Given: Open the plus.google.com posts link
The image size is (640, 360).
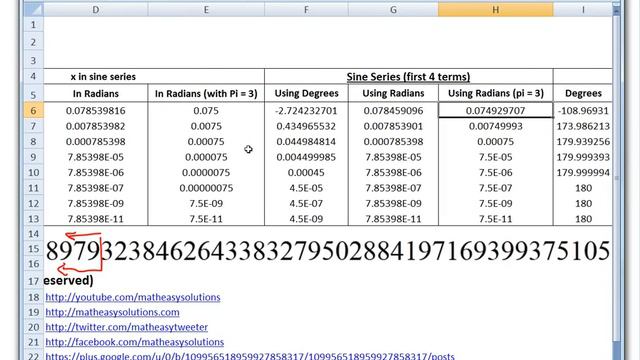Looking at the screenshot, I should coord(250,356).
